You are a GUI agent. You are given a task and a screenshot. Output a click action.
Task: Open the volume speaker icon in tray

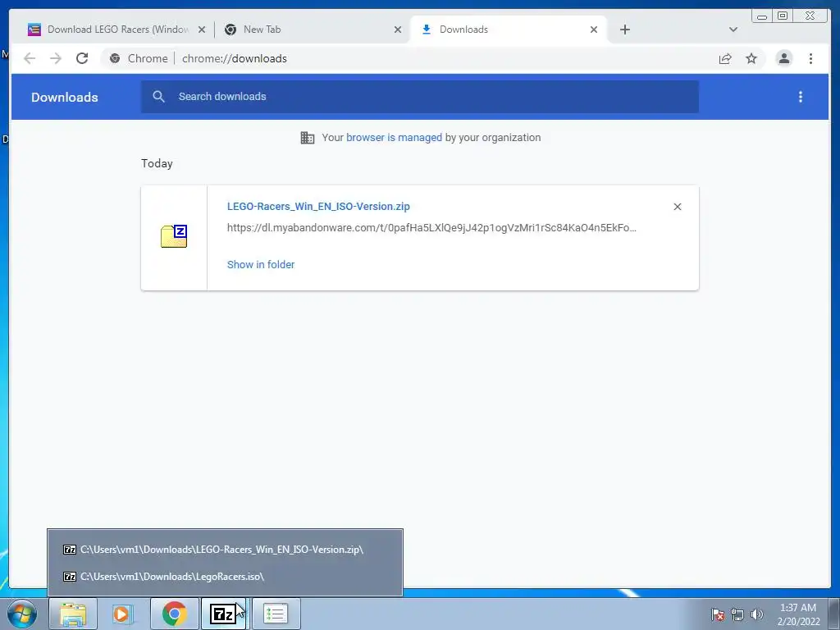[x=757, y=614]
